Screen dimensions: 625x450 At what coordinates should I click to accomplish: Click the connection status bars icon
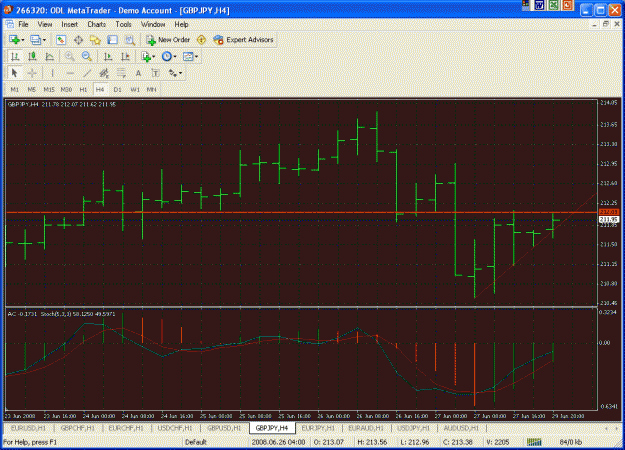tap(534, 442)
